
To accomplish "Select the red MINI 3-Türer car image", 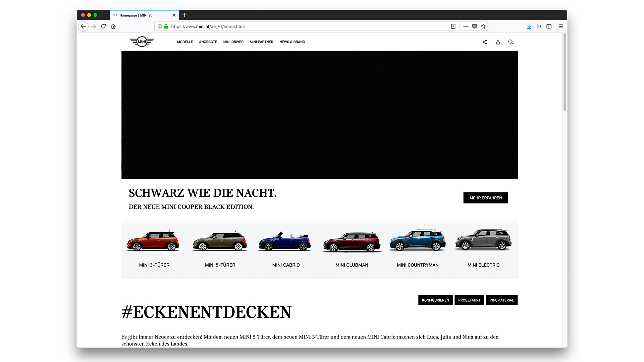I will point(153,240).
